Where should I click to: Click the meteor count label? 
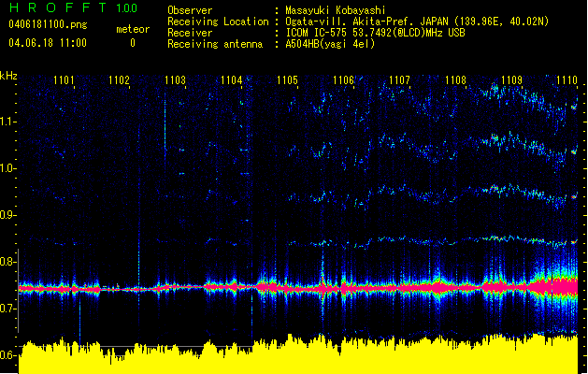coord(133,29)
